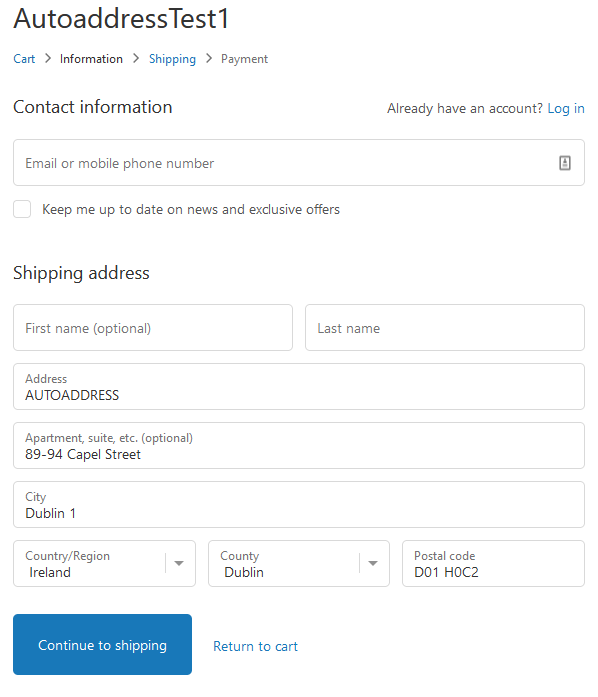Screen dimensions: 598x697
Task: Click chevron between Information and Shipping
Action: point(136,59)
